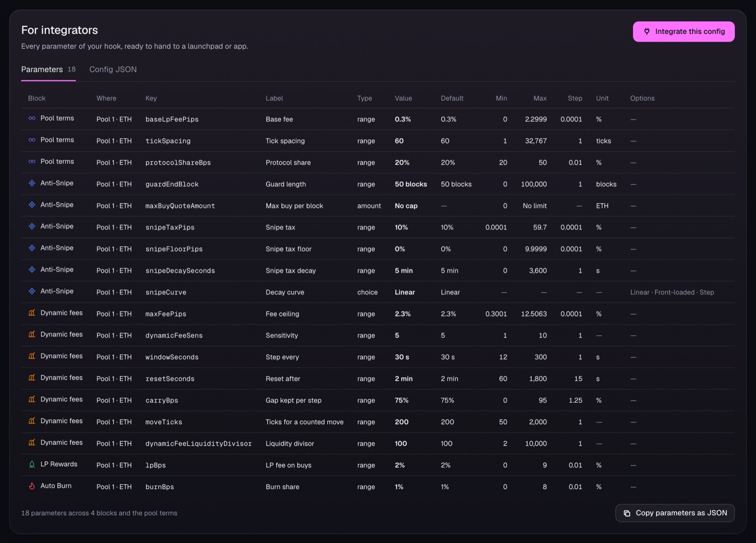Viewport: 756px width, 543px height.
Task: Click the Fee ceiling label
Action: click(282, 314)
